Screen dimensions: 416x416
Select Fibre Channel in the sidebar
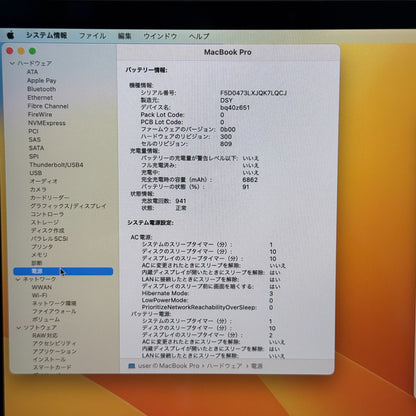click(x=48, y=106)
